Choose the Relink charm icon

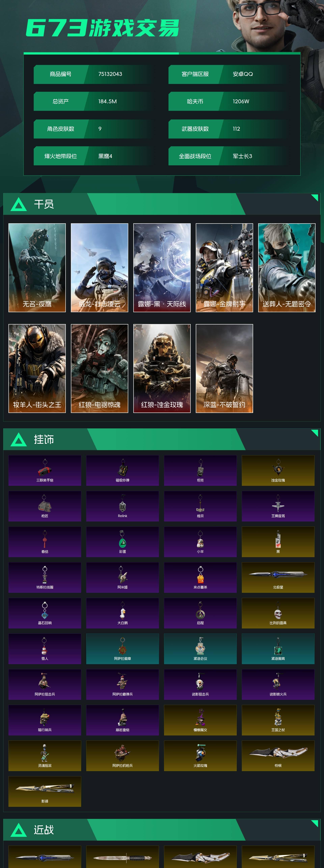(123, 506)
